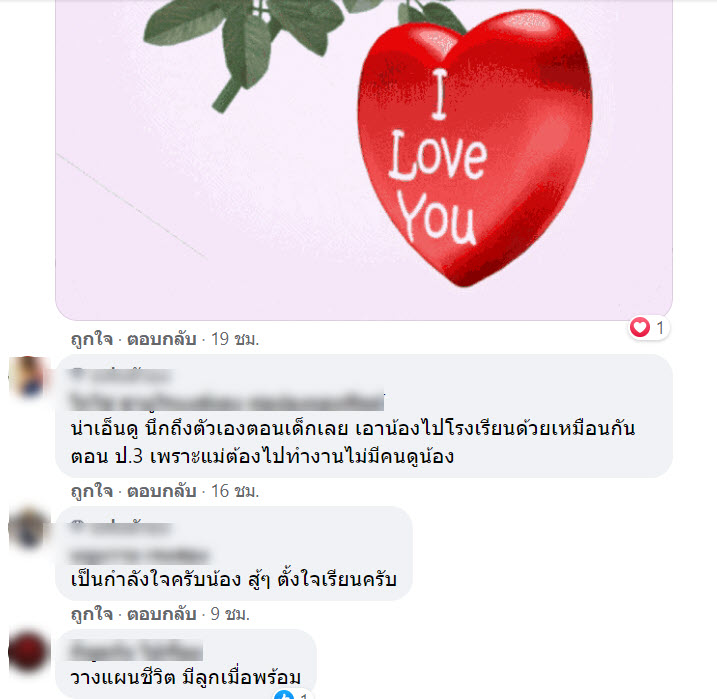Click ตอบกลับ under the 9 ชม. comment

(161, 614)
